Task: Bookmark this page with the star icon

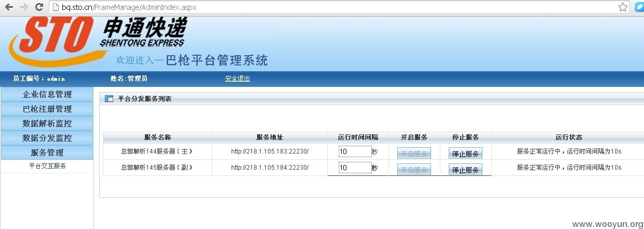Action: (623, 7)
